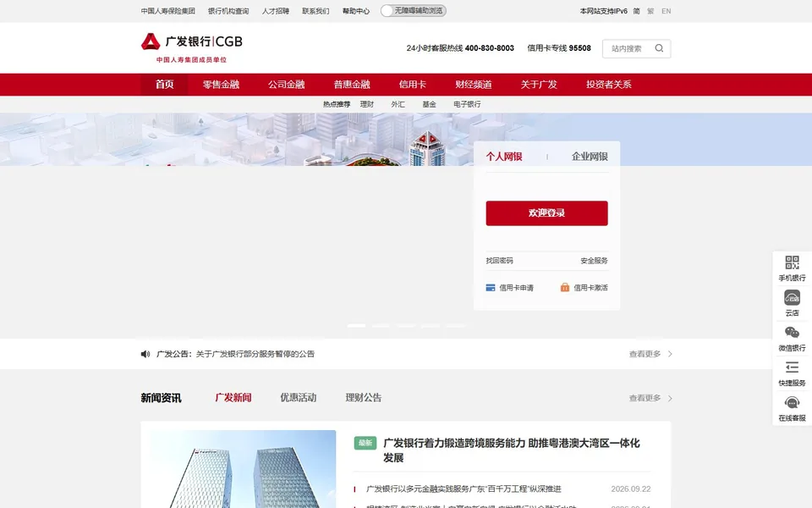Open the 关于广发 menu
This screenshot has width=812, height=508.
point(539,85)
